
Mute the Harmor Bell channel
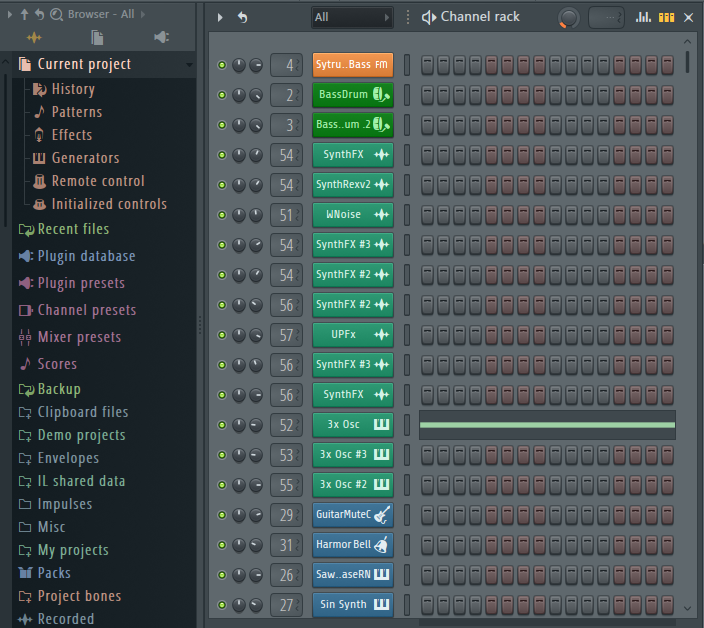tap(222, 545)
